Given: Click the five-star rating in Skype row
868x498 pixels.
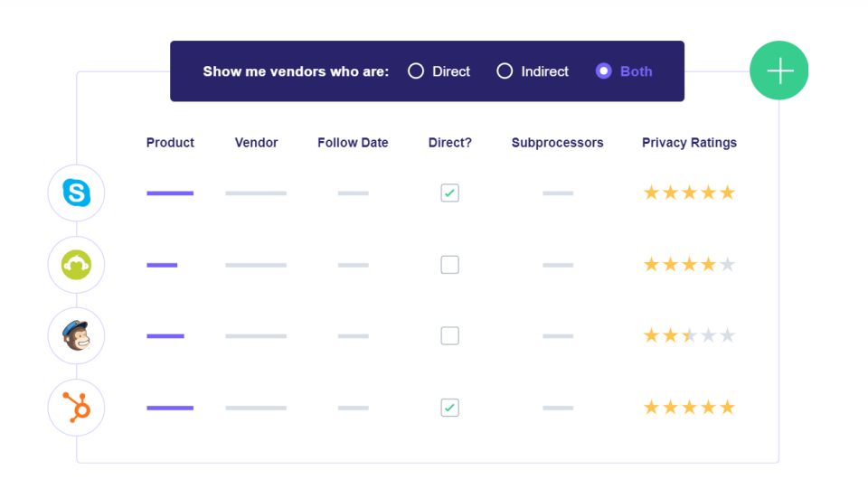Looking at the screenshot, I should tap(689, 193).
